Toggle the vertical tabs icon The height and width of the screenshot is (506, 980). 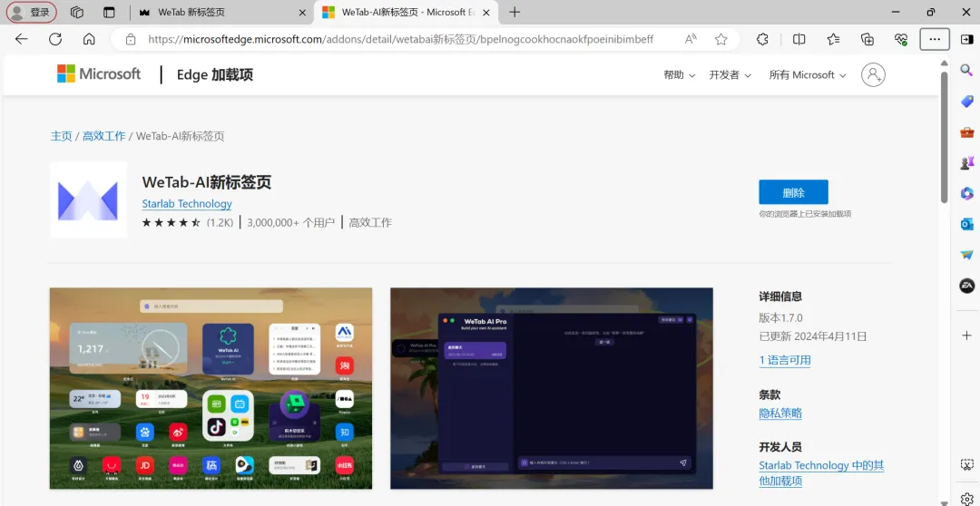(110, 12)
